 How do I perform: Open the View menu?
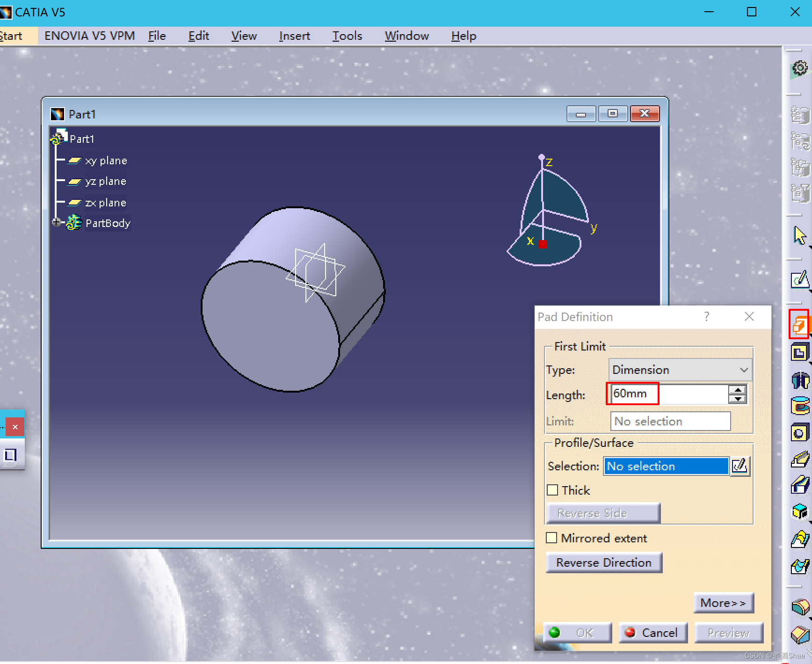pyautogui.click(x=244, y=36)
